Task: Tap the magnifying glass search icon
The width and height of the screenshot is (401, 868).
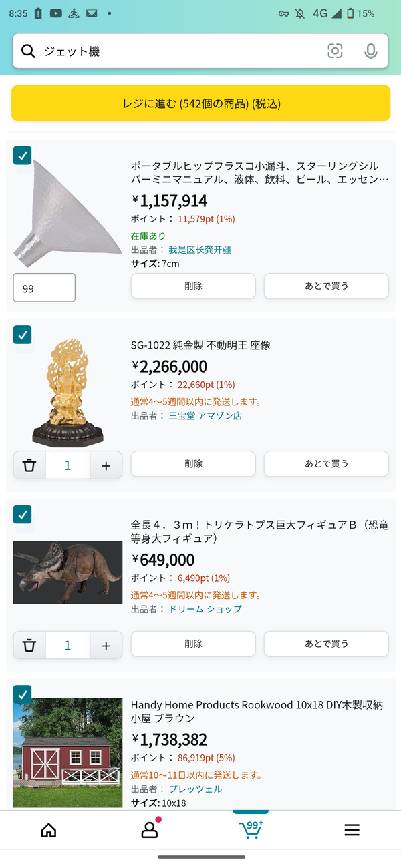Action: [x=28, y=51]
